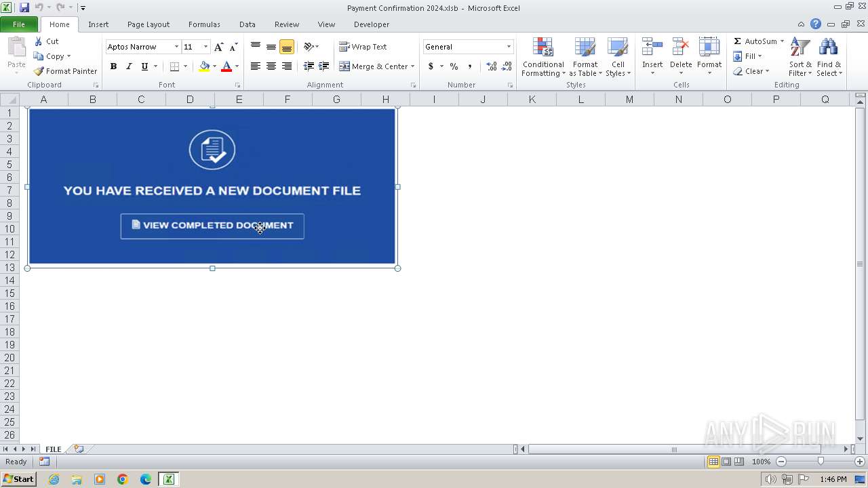The height and width of the screenshot is (488, 868).
Task: Open Clear dropdown
Action: pos(751,71)
